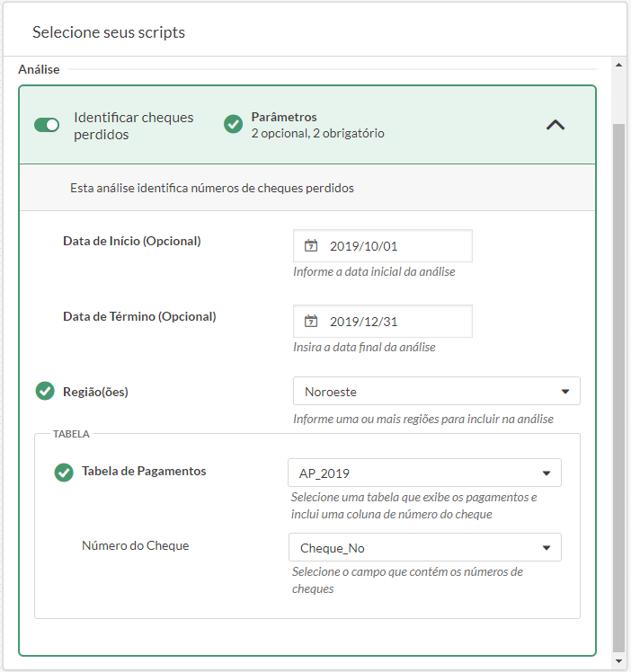Click green checkmark next to Parâmetros
Screen dimensions: 631x672
(233, 124)
